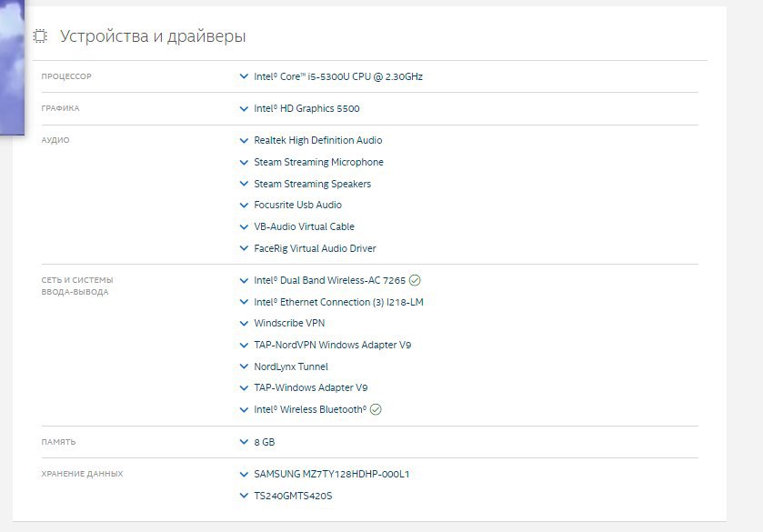This screenshot has height=532, width=763.
Task: Expand Realtek High Definition Audio chevron
Action: tap(244, 141)
